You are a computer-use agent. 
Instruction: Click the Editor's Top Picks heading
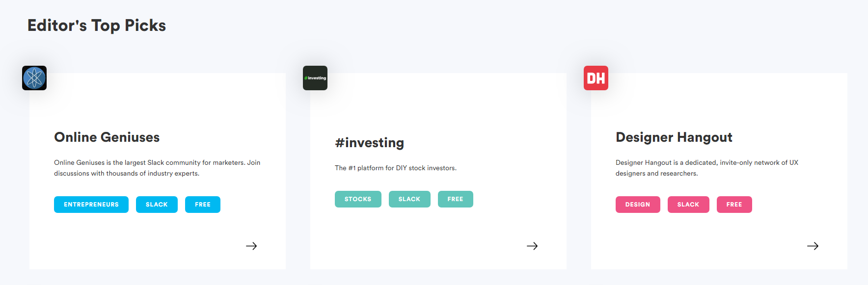(x=97, y=26)
